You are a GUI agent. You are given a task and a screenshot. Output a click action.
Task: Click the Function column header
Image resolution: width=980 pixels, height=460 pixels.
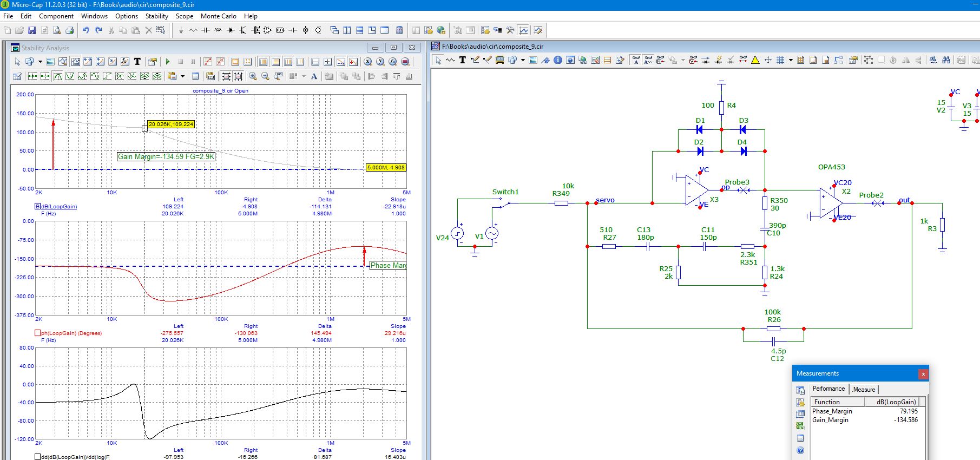click(x=838, y=402)
